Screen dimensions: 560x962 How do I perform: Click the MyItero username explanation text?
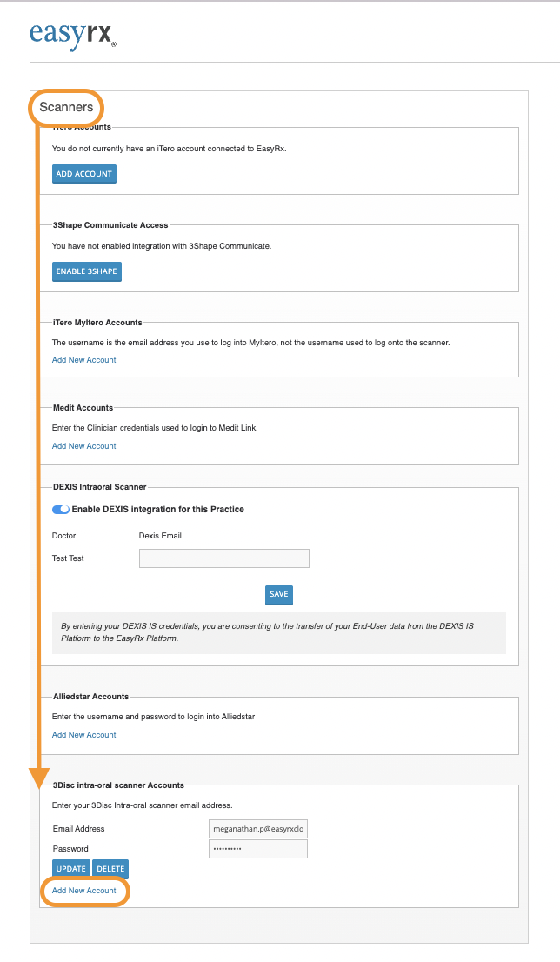(x=250, y=343)
